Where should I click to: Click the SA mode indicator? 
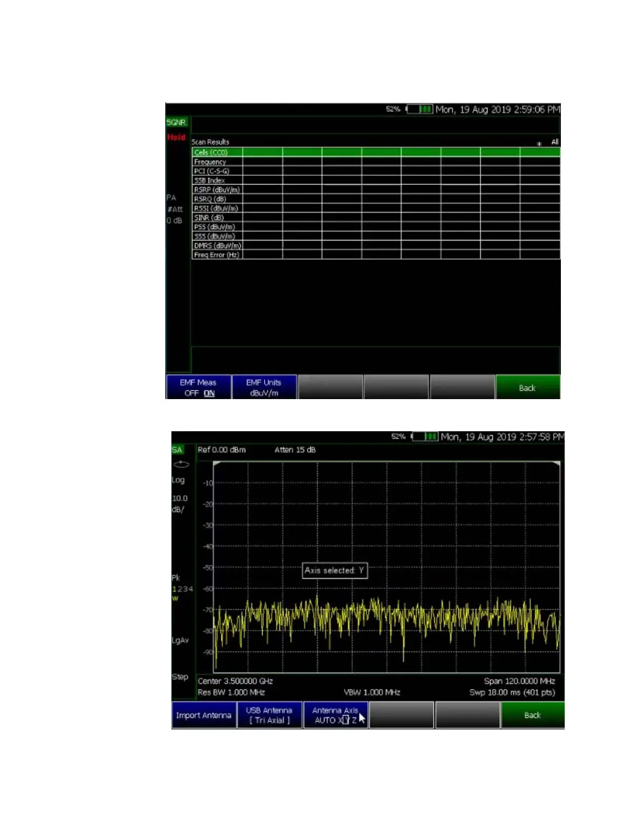pos(177,450)
